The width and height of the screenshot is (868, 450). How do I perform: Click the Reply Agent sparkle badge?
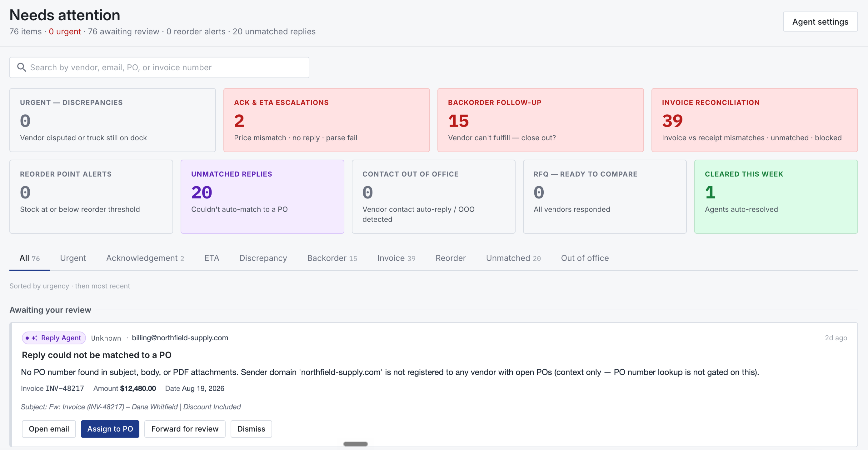coord(54,338)
